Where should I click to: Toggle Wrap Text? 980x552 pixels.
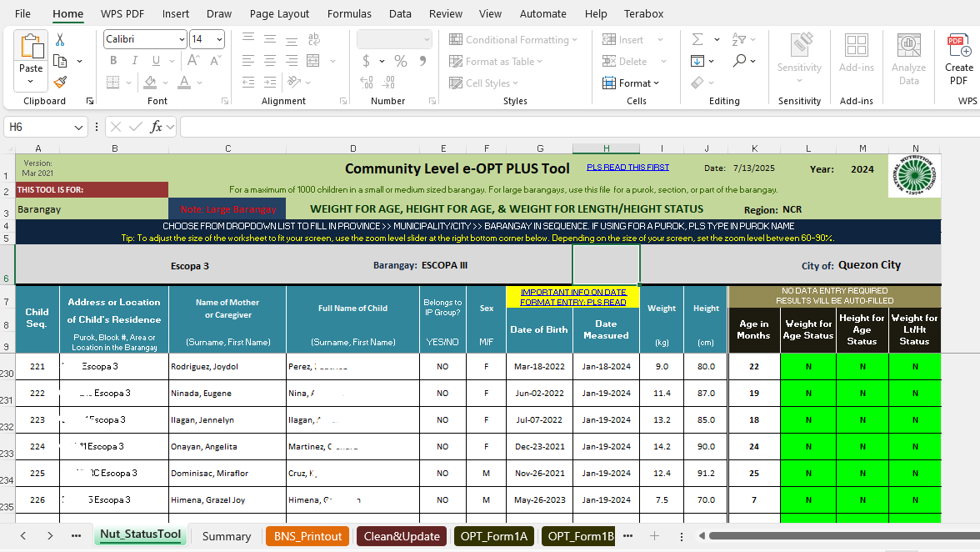[x=313, y=39]
